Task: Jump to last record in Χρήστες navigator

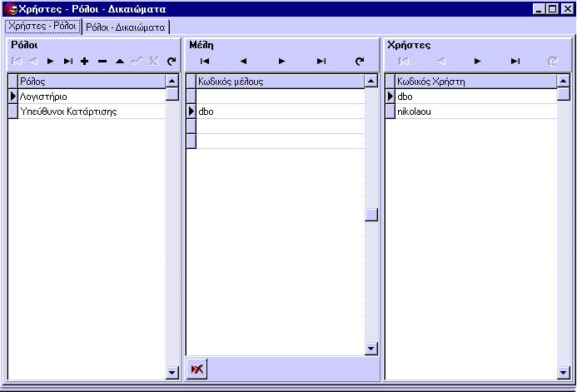Action: click(515, 62)
